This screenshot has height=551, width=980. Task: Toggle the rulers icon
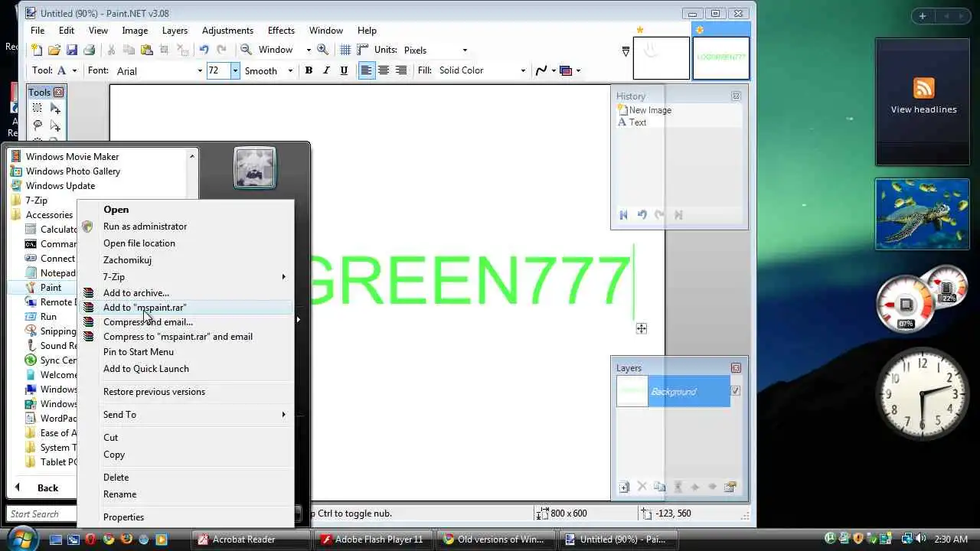[363, 50]
